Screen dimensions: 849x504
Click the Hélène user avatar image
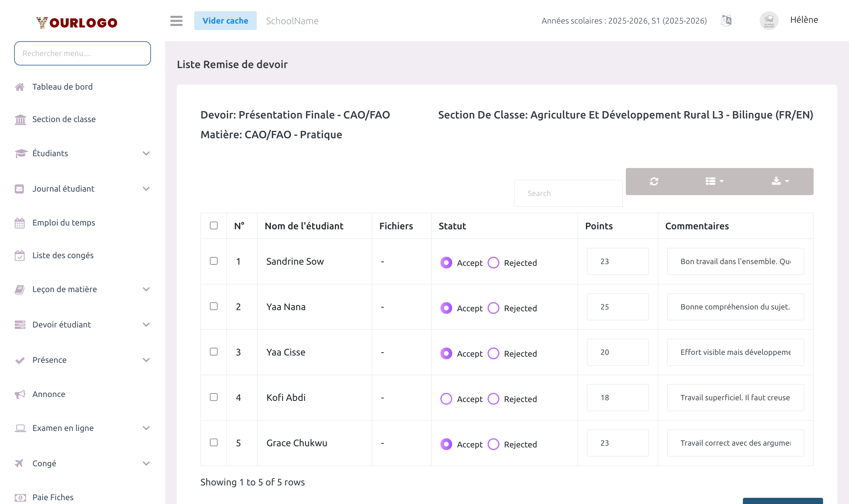click(x=769, y=21)
